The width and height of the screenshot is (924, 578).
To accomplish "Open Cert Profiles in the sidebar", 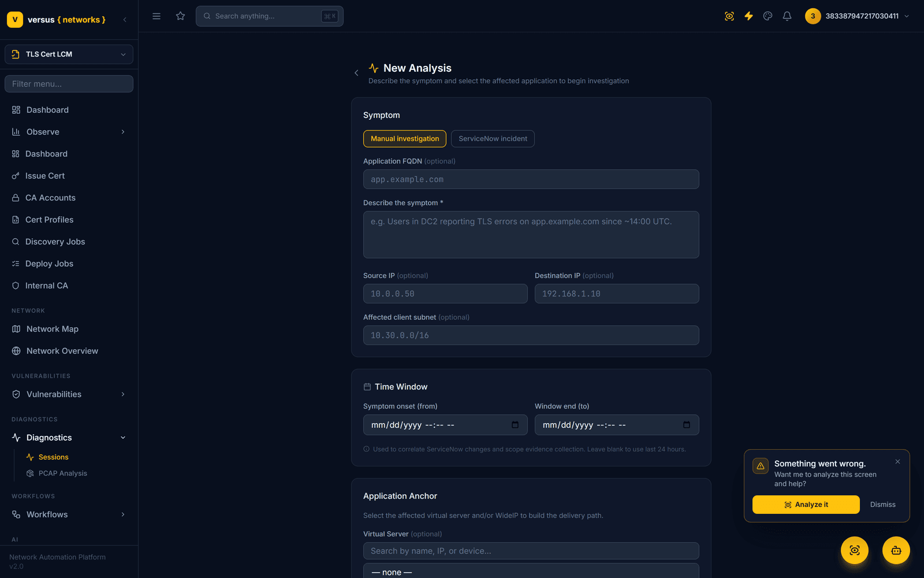I will 69,220.
